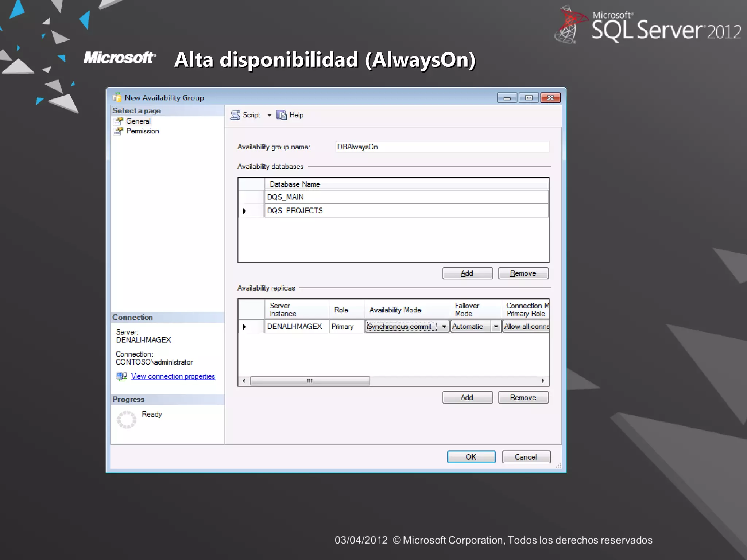The width and height of the screenshot is (747, 560).
Task: Click the Script toolbar icon
Action: tap(235, 115)
